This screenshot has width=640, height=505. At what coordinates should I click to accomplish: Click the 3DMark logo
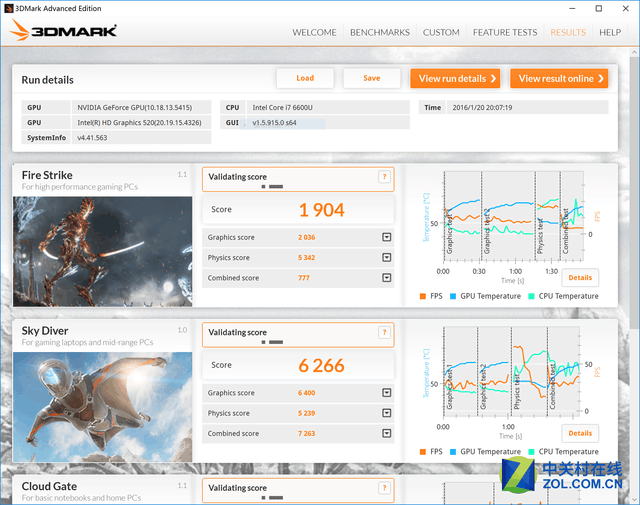click(x=63, y=31)
